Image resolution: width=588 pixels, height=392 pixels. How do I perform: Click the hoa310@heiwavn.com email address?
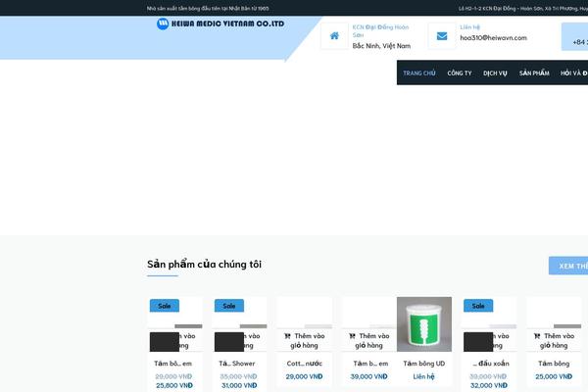coord(493,37)
